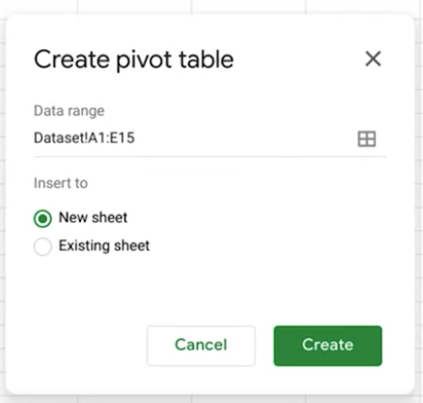
Task: Click blank dialog area above the Cancel button
Action: click(x=201, y=293)
